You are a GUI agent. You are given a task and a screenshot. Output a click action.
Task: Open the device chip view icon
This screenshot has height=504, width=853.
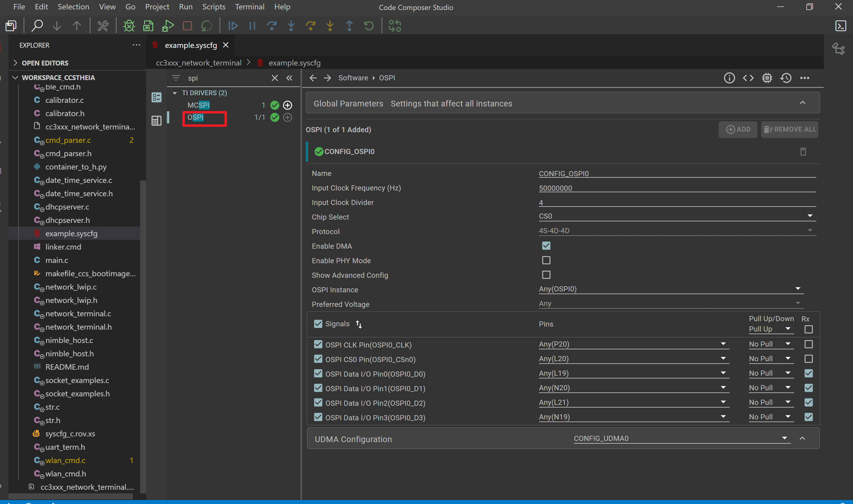767,78
